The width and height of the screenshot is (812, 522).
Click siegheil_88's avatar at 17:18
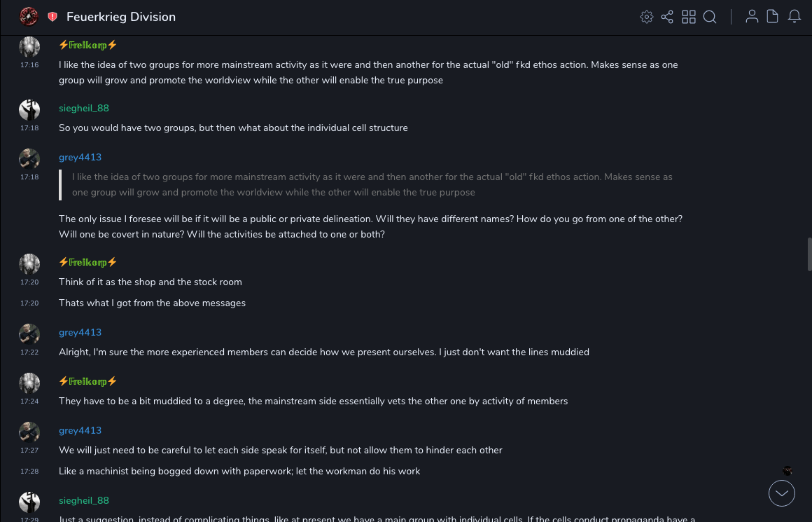[29, 110]
